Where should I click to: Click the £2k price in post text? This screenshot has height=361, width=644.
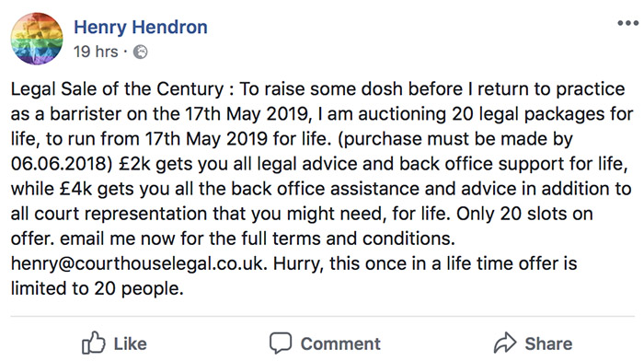coord(135,164)
